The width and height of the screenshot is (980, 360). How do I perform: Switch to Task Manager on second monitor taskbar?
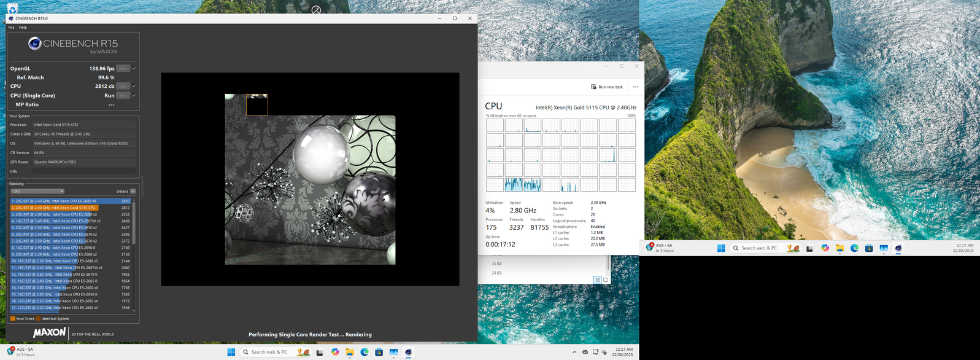tap(884, 248)
